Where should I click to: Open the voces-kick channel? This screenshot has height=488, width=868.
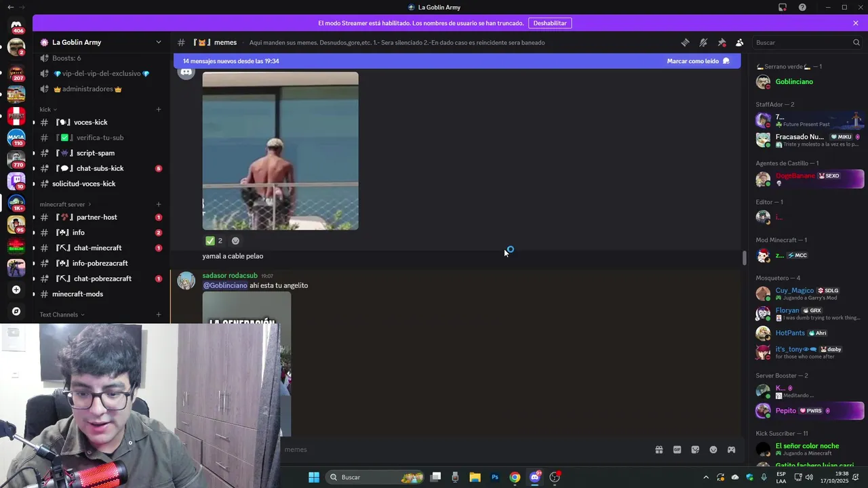click(100, 122)
